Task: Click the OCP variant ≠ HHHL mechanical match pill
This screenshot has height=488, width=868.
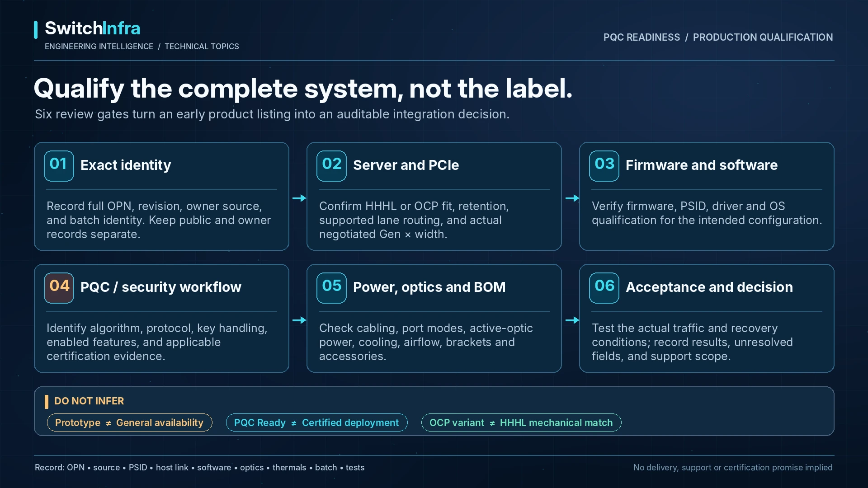Action: tap(521, 422)
